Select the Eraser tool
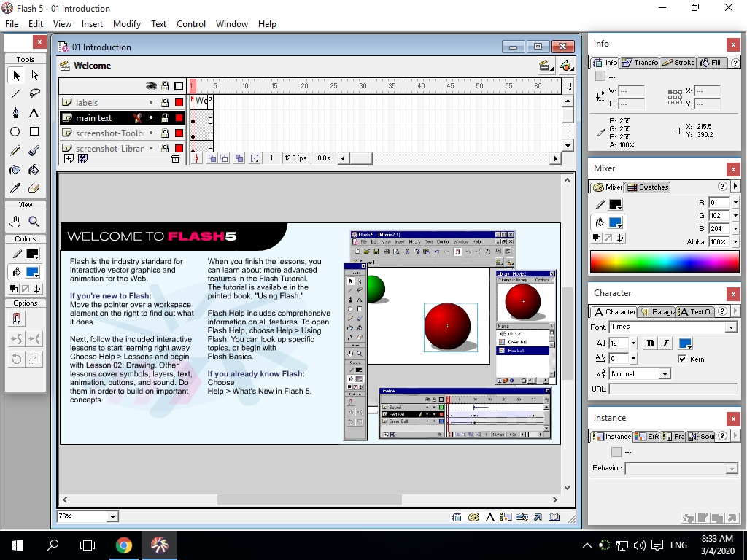747x560 pixels. tap(34, 188)
